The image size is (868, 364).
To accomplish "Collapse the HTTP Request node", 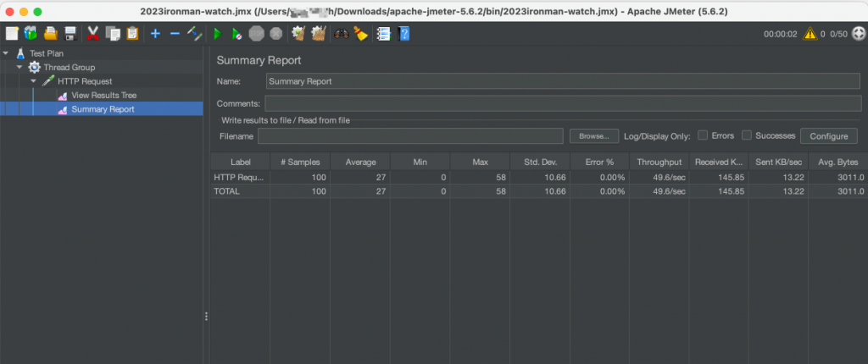I will (x=33, y=81).
